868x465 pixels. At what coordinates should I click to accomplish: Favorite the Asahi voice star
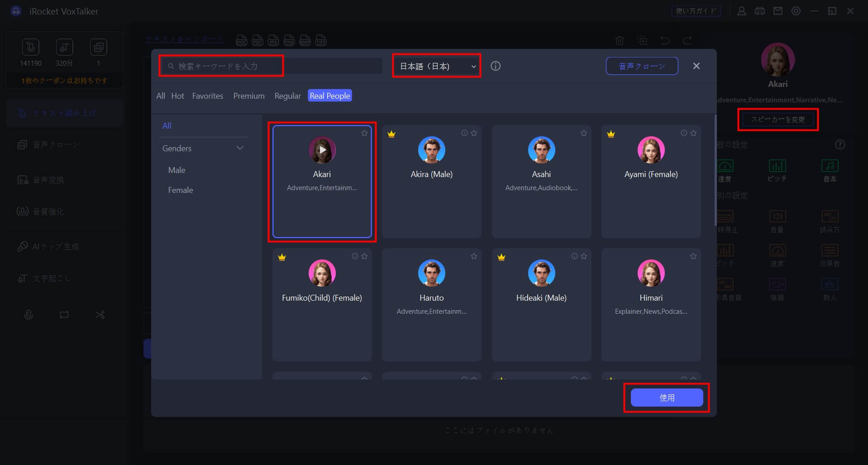pyautogui.click(x=584, y=133)
